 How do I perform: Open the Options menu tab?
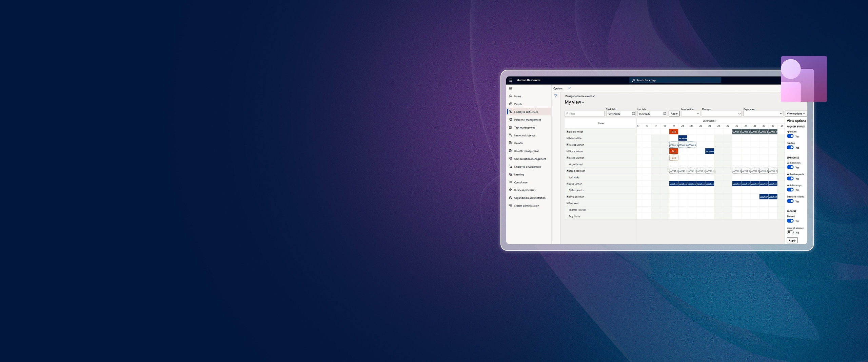click(x=559, y=88)
